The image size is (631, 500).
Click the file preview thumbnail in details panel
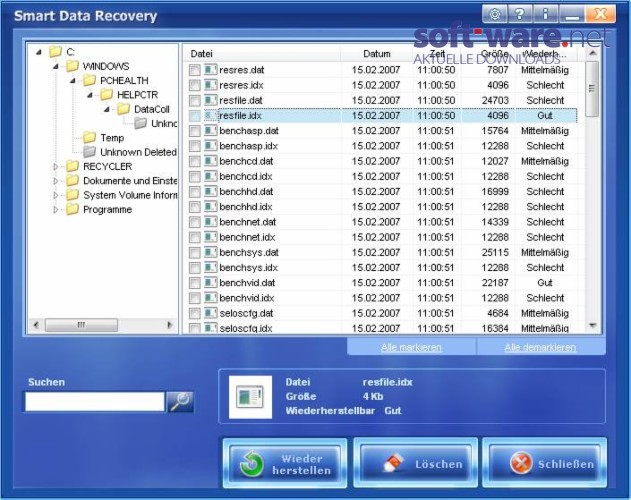coord(250,397)
